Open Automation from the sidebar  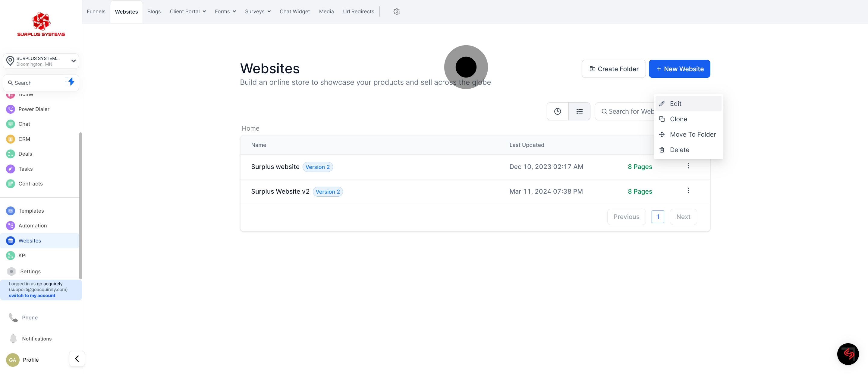click(32, 226)
